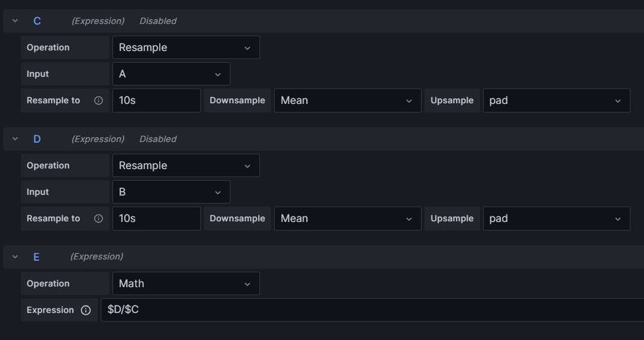Collapse query D row chevron
This screenshot has height=340, width=644.
15,139
